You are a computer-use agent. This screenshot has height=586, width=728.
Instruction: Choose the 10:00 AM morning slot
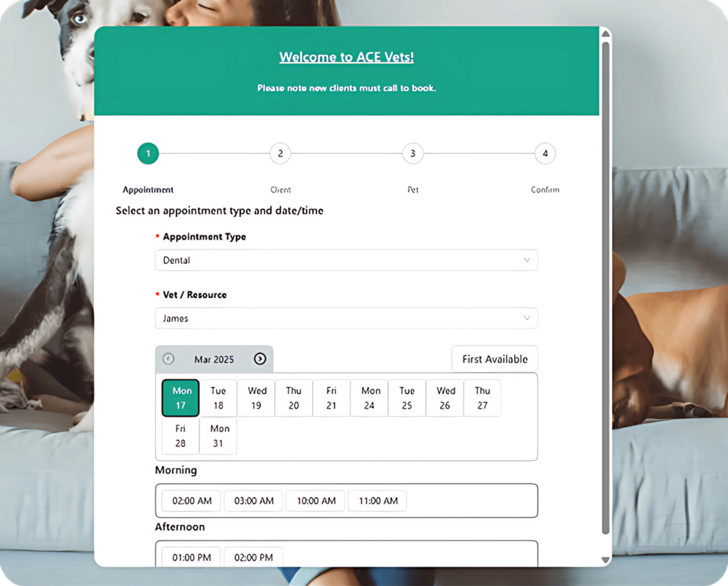tap(316, 501)
